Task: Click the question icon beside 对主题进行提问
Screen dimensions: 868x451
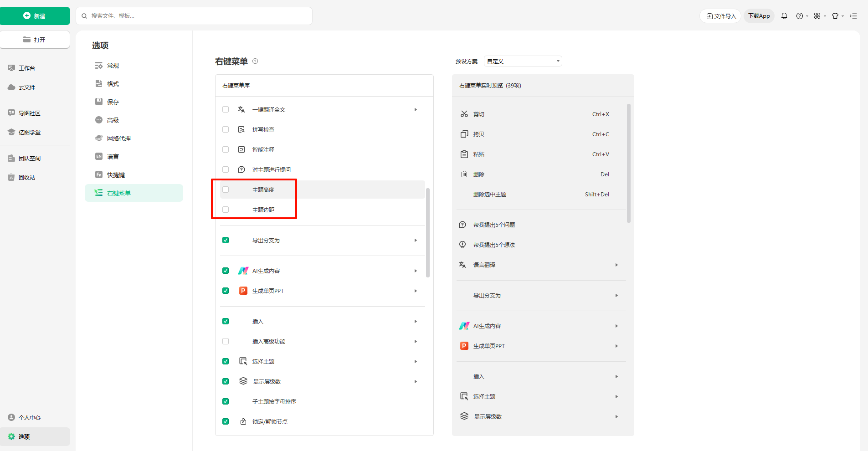Action: 241,169
